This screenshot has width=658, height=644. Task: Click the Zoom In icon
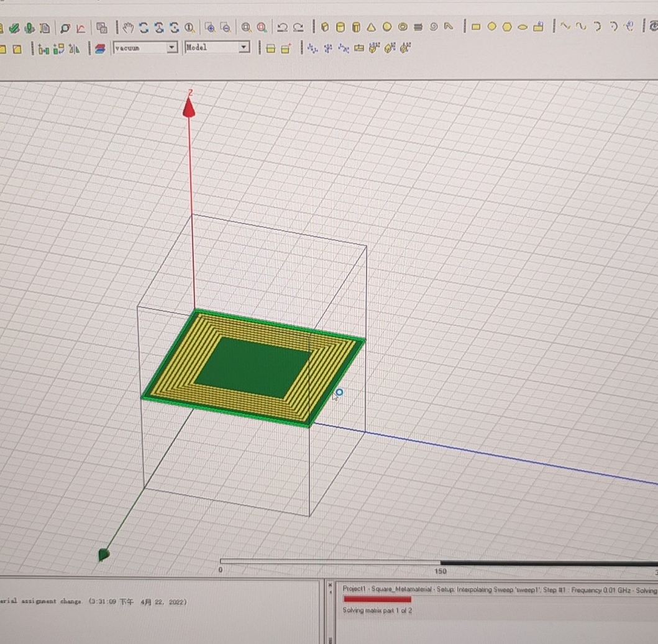pos(210,28)
